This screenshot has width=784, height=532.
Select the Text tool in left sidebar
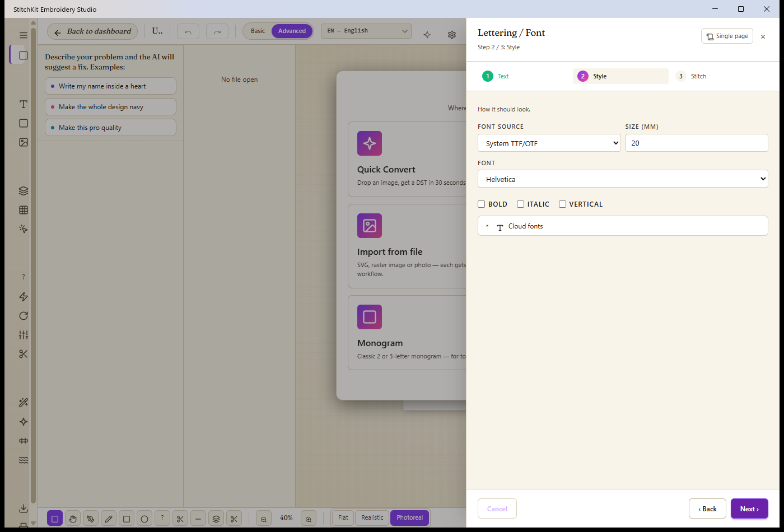(24, 104)
